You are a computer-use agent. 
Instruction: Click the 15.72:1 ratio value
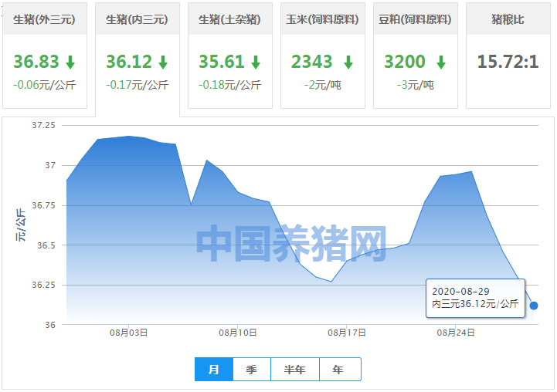pyautogui.click(x=508, y=62)
